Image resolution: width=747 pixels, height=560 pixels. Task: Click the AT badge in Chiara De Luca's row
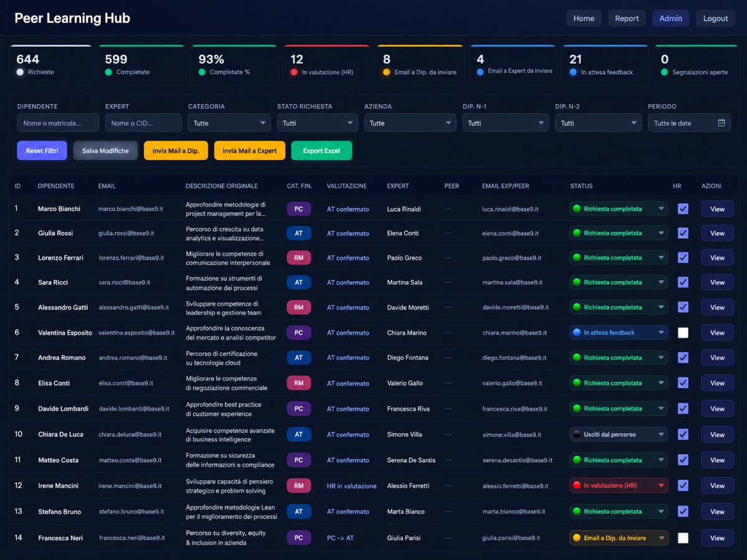coord(299,435)
